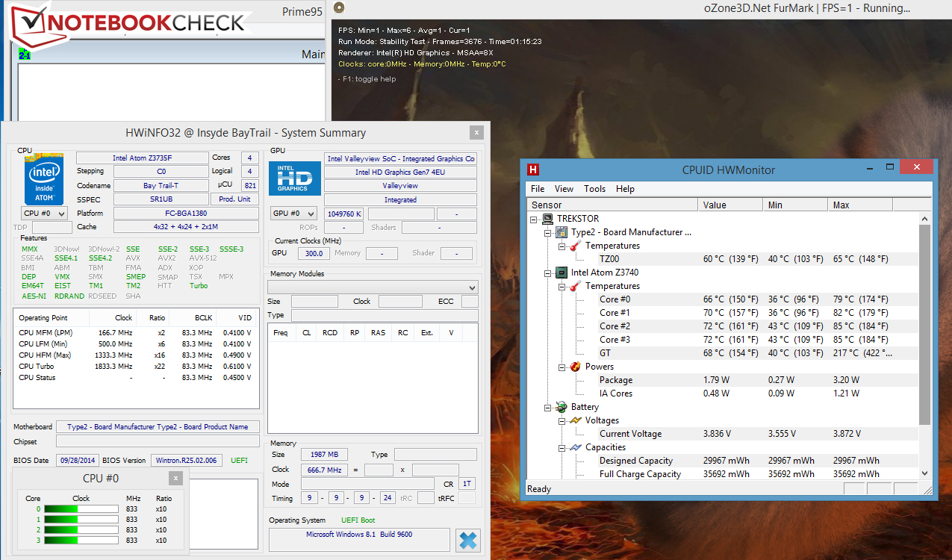This screenshot has width=952, height=560.
Task: Click the HWMonitor scroll down arrow
Action: pos(925,473)
